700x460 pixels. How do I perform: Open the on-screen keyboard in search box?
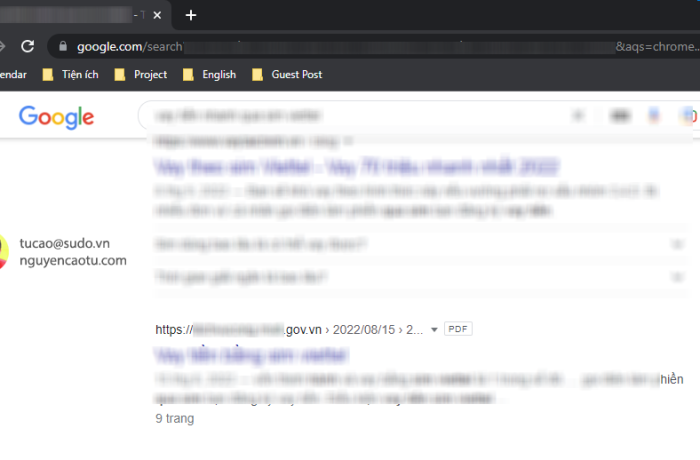point(620,116)
